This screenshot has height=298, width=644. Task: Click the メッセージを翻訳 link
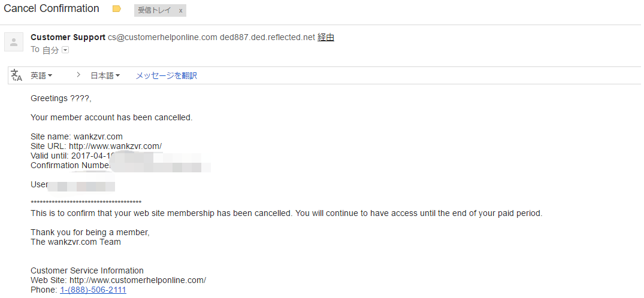coord(166,75)
